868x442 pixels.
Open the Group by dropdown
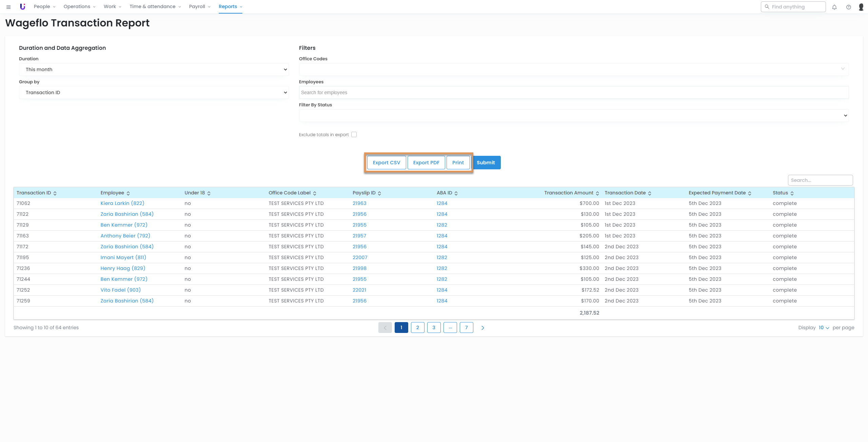[154, 92]
